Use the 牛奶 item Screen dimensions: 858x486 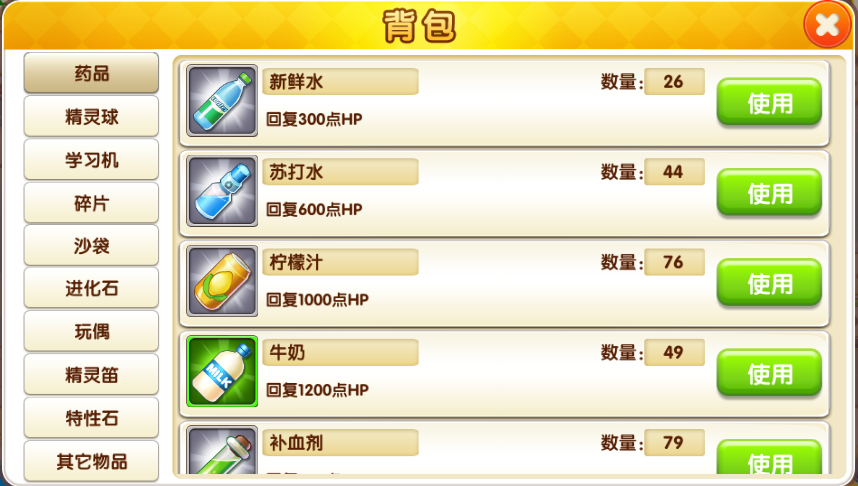pyautogui.click(x=769, y=373)
